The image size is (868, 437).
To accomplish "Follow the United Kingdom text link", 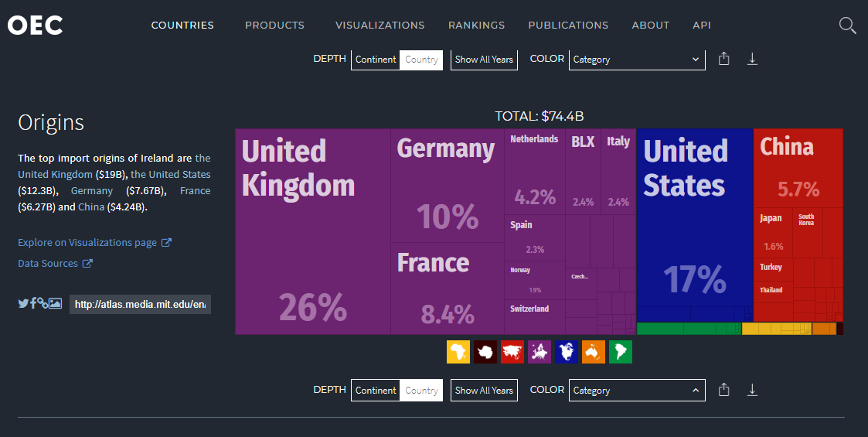I will click(55, 174).
